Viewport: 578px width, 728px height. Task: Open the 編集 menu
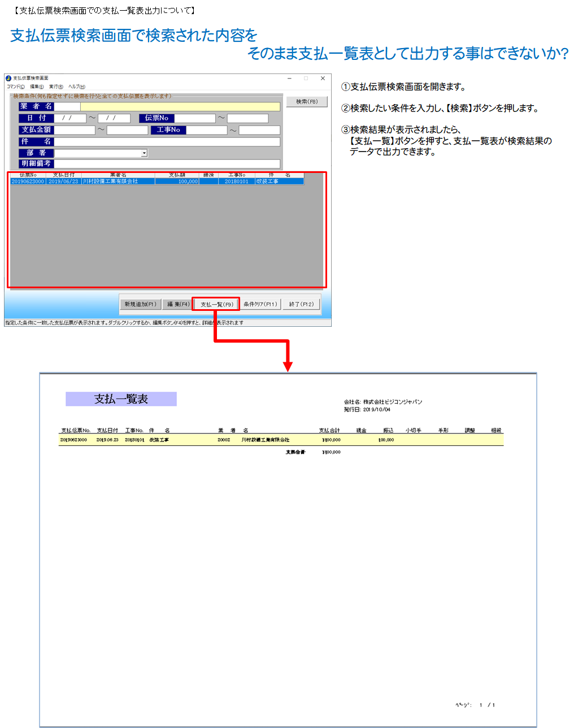(37, 86)
